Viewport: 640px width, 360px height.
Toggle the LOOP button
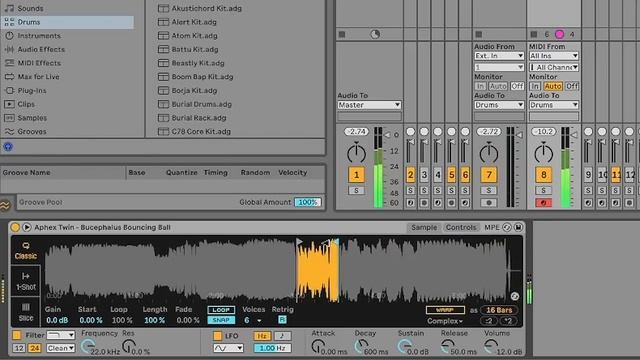coord(221,310)
